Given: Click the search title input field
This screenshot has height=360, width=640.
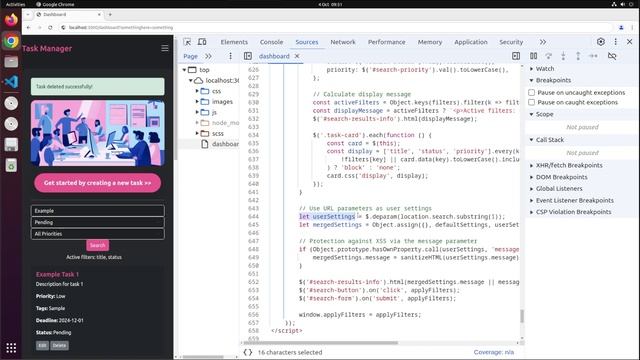Looking at the screenshot, I should pos(98,211).
